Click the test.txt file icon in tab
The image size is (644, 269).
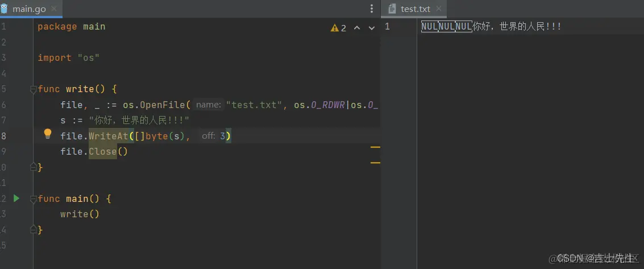point(392,9)
